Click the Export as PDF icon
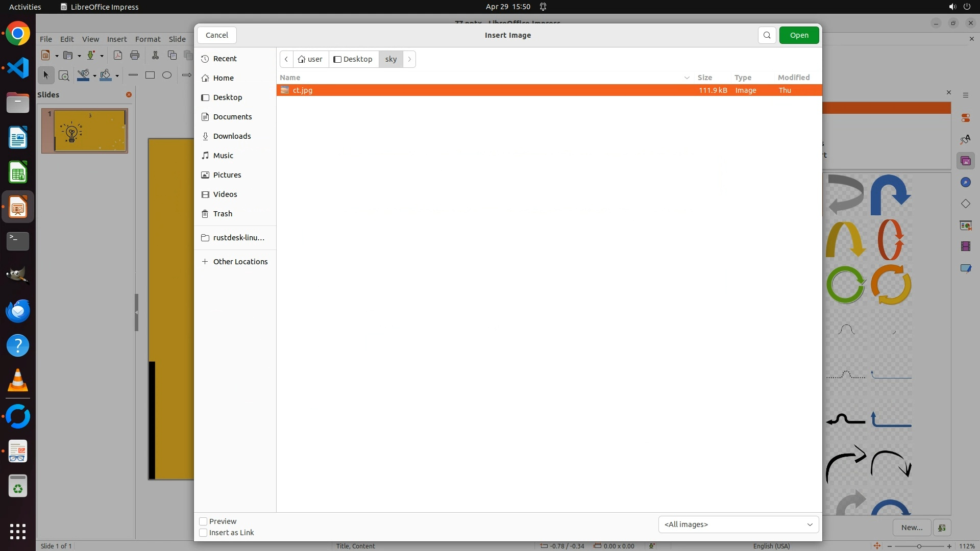Viewport: 980px width, 551px height. click(118, 55)
